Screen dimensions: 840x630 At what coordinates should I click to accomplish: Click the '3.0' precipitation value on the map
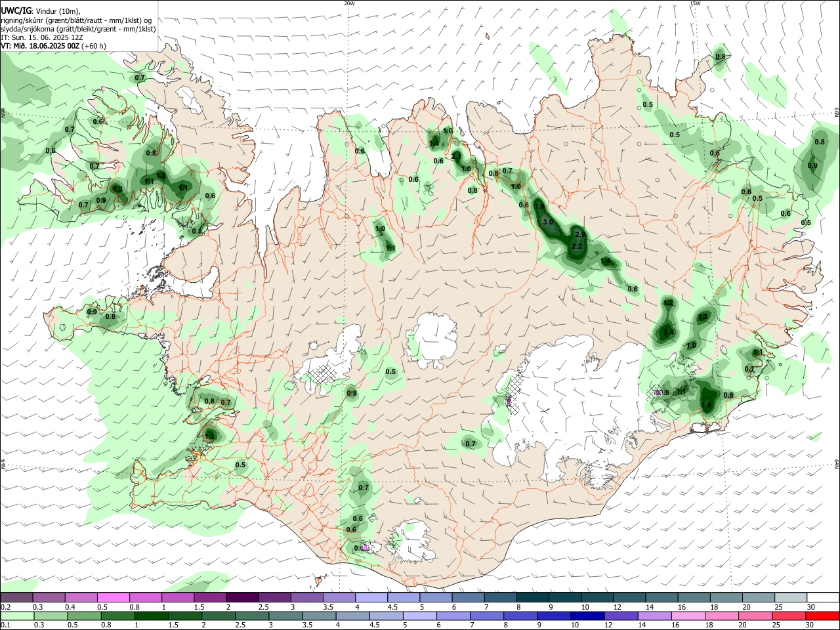[548, 222]
